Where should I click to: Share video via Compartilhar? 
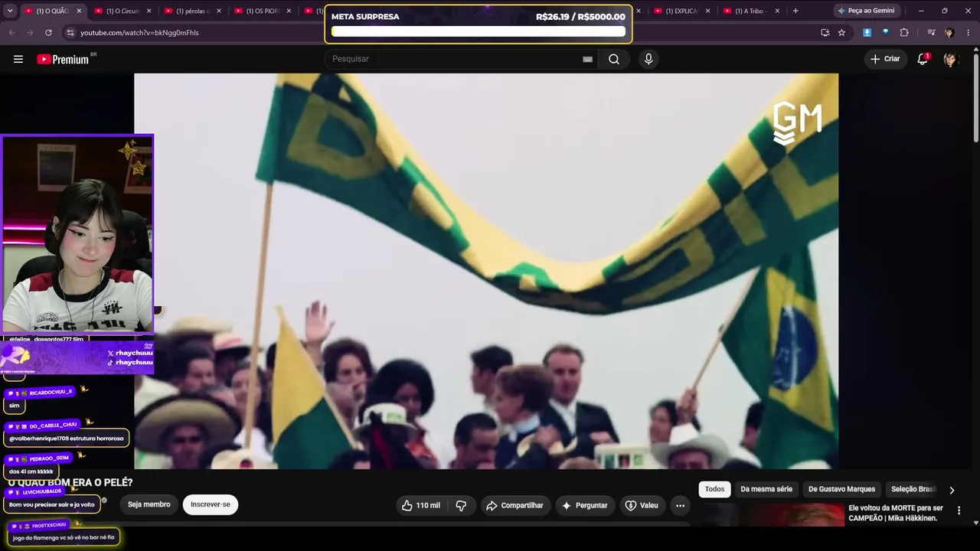(x=514, y=505)
